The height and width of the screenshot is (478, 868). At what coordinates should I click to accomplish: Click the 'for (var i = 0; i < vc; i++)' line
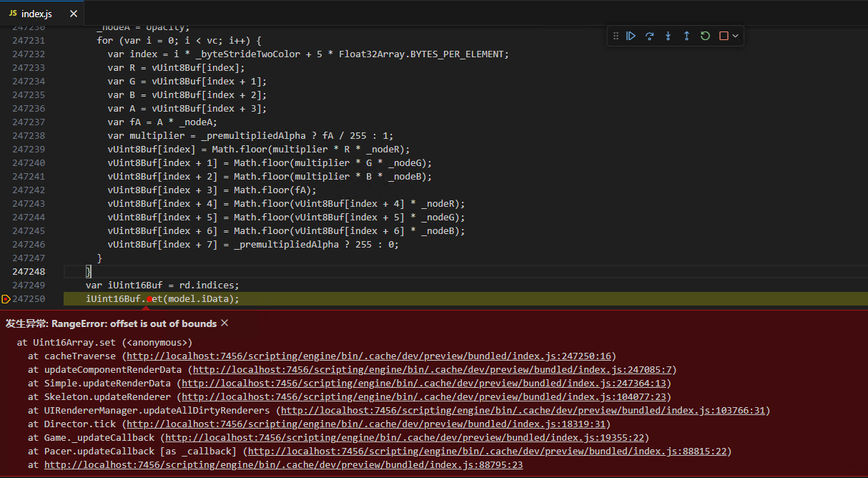[179, 41]
